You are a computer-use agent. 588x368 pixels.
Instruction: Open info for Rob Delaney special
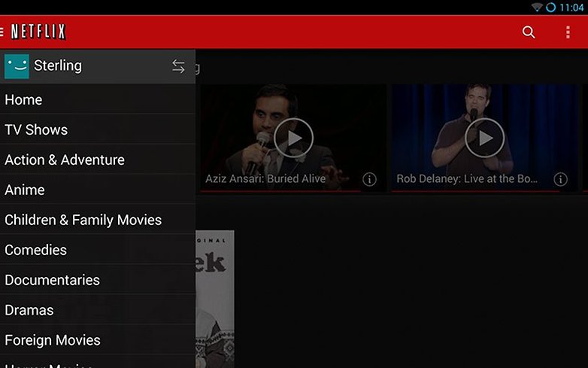click(561, 179)
